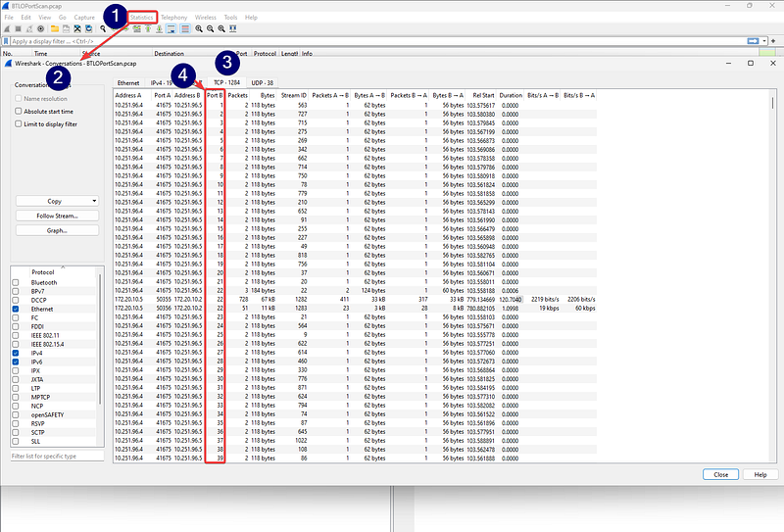The image size is (784, 532).
Task: Tick the SCTP protocol checkbox
Action: pyautogui.click(x=16, y=432)
